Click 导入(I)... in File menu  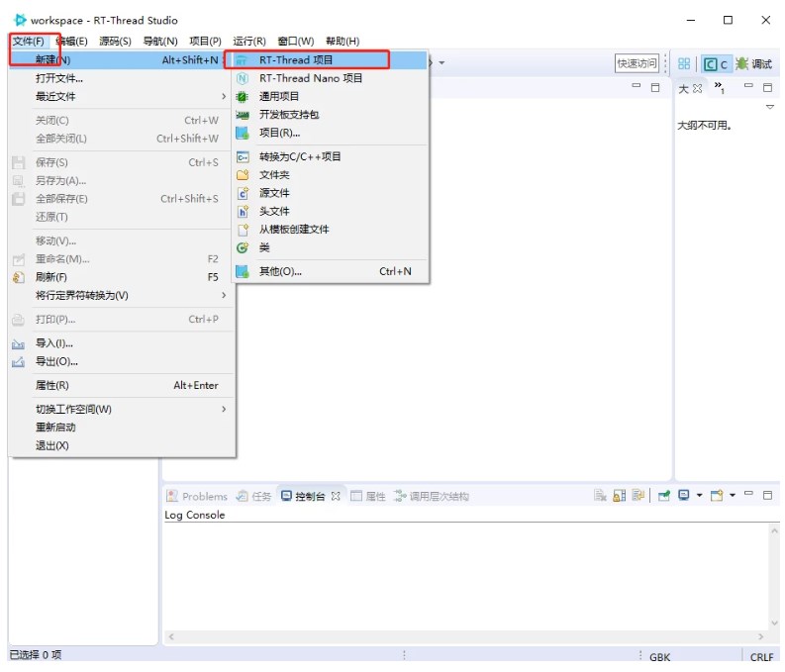(x=122, y=343)
